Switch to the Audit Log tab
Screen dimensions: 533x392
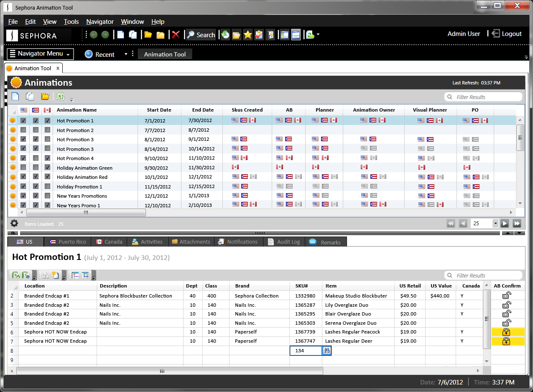click(x=283, y=242)
